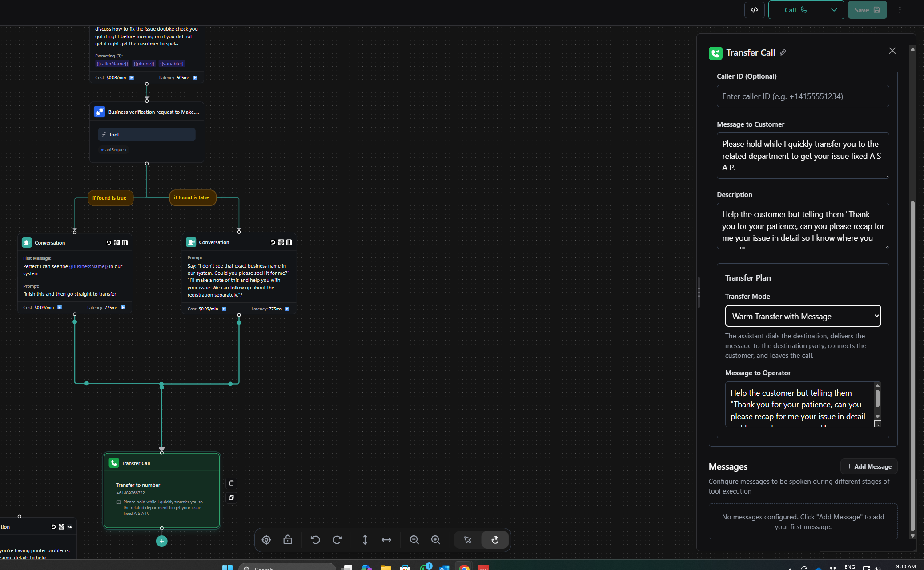
Task: Redo the canvas change
Action: coord(337,540)
